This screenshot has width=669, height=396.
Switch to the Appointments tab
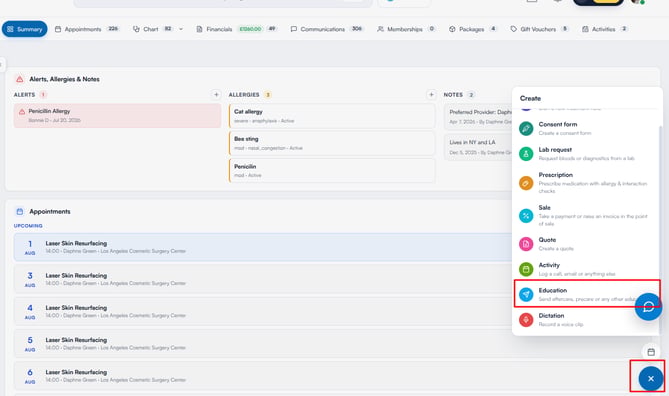87,29
